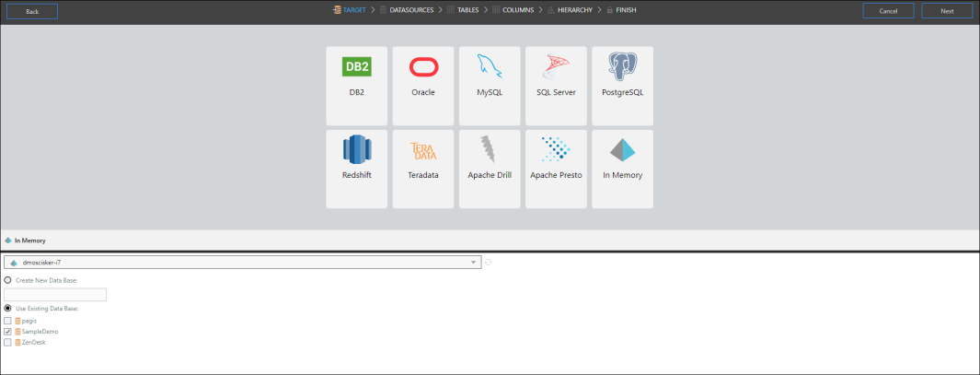Screen dimensions: 980x375
Task: Select Use Existing Data Base option
Action: (7, 308)
